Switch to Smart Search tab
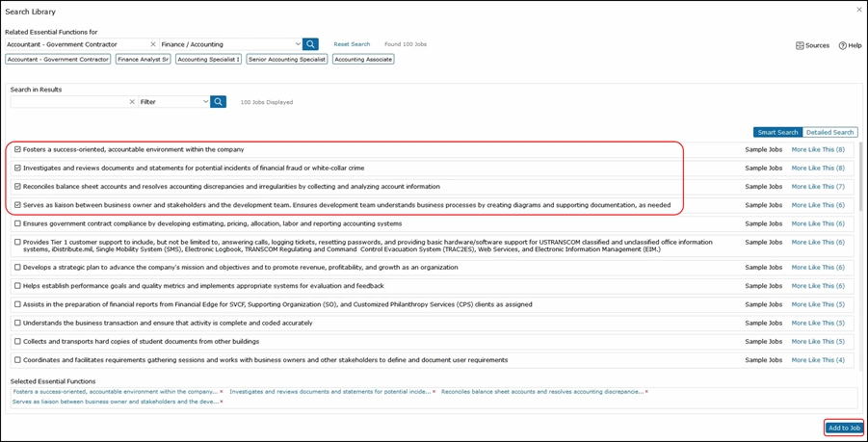 (777, 132)
